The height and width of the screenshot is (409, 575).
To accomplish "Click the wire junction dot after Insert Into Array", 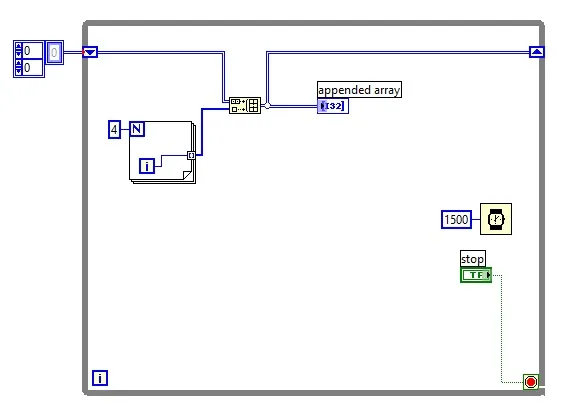I will pyautogui.click(x=267, y=106).
